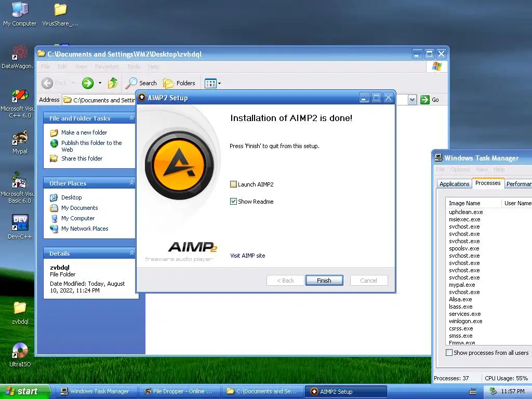The image size is (532, 399).
Task: Open the Options menu in Task Manager
Action: [x=460, y=169]
